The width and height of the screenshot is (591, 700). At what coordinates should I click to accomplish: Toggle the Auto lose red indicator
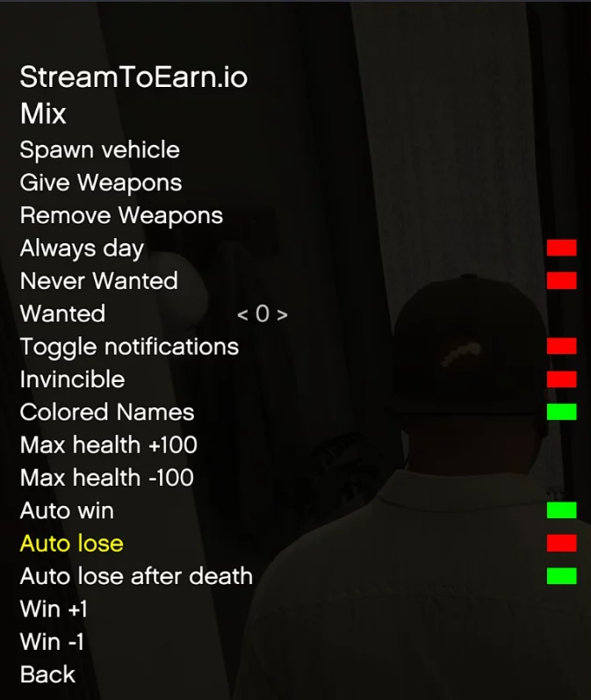561,543
